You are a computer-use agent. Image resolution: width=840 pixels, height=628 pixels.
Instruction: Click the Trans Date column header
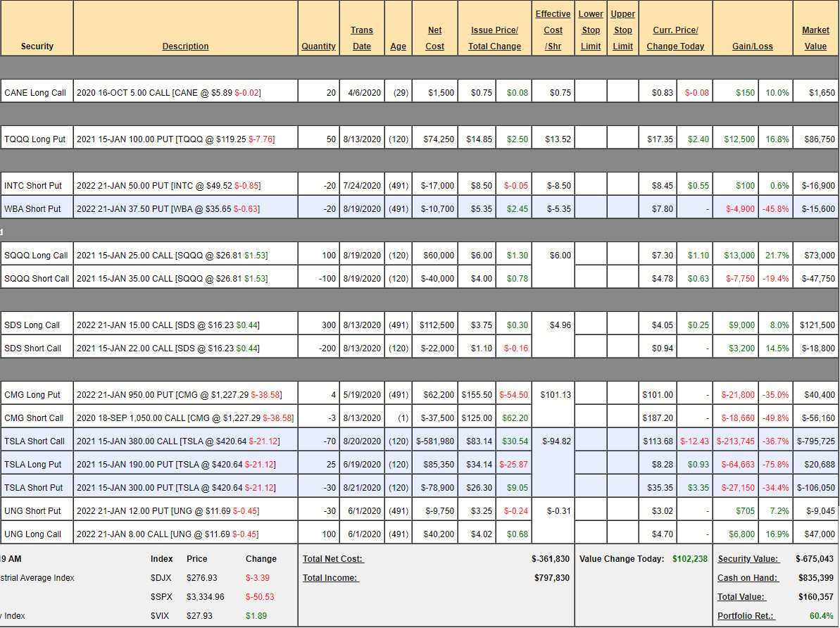[362, 38]
